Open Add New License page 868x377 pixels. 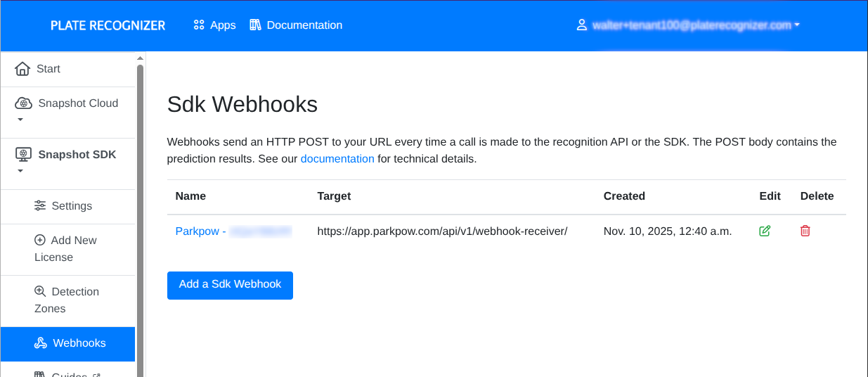coord(67,249)
